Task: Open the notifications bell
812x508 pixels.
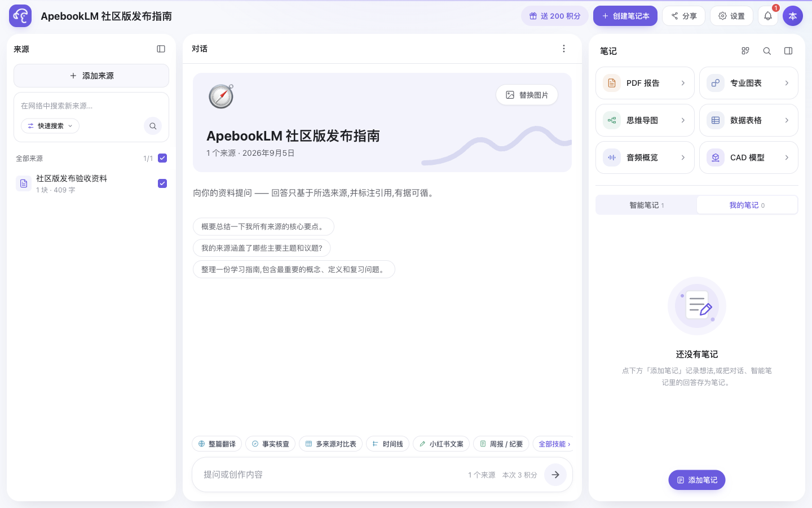Action: pos(768,16)
